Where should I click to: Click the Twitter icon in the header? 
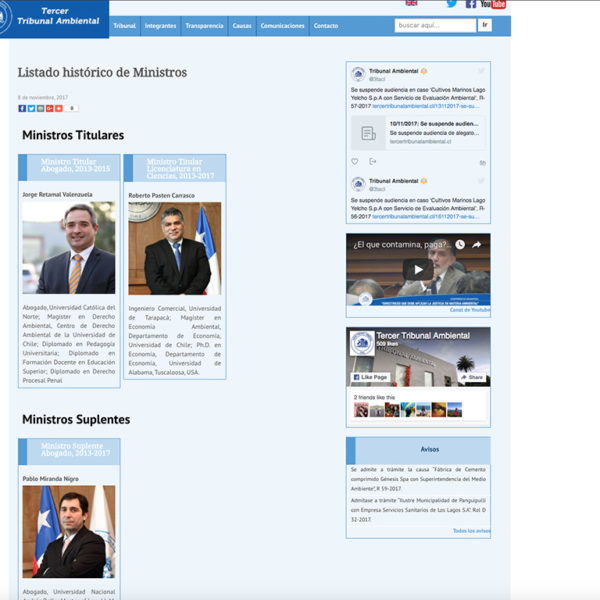pos(452,4)
